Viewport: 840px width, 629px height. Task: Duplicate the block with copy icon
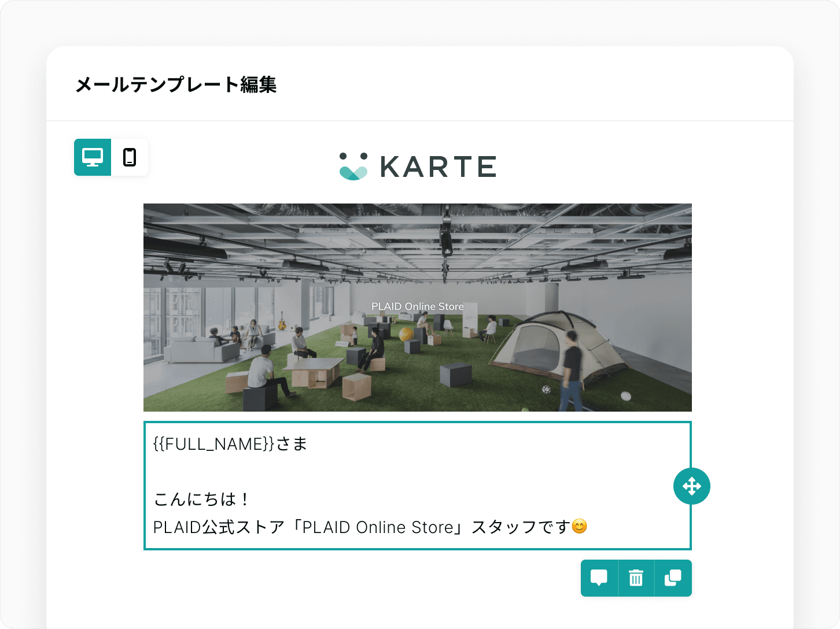[x=673, y=578]
